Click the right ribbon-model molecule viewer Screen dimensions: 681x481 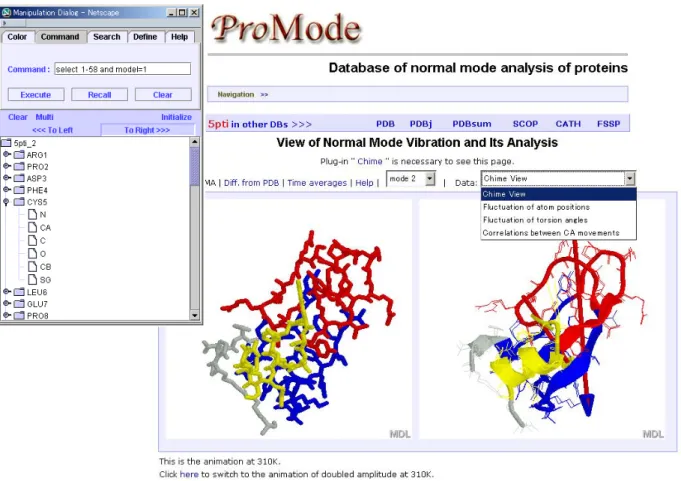(542, 319)
